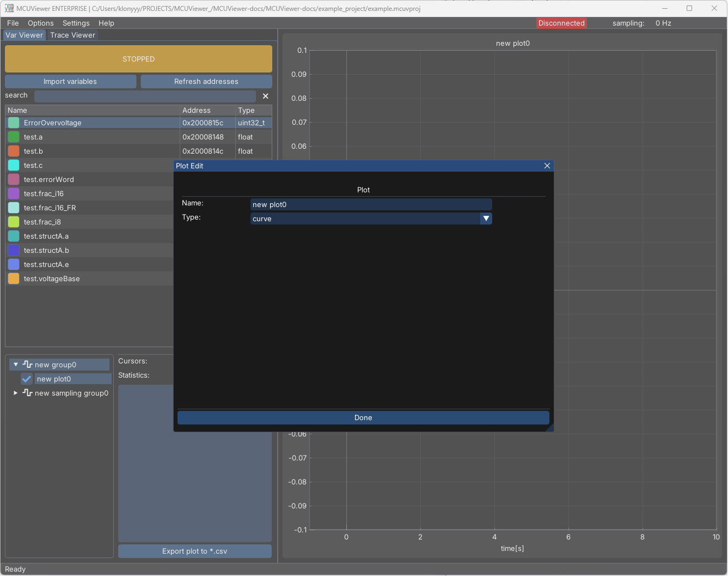Open test.b orange color swatch
728x576 pixels.
pyautogui.click(x=14, y=151)
